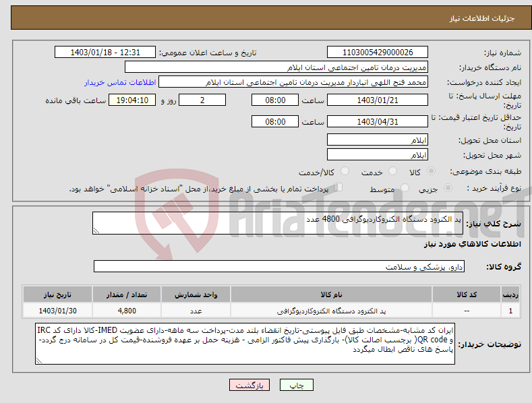This screenshot has height=403, width=532.
Task: Select the جزیی purchase type radio
Action: click(x=448, y=187)
